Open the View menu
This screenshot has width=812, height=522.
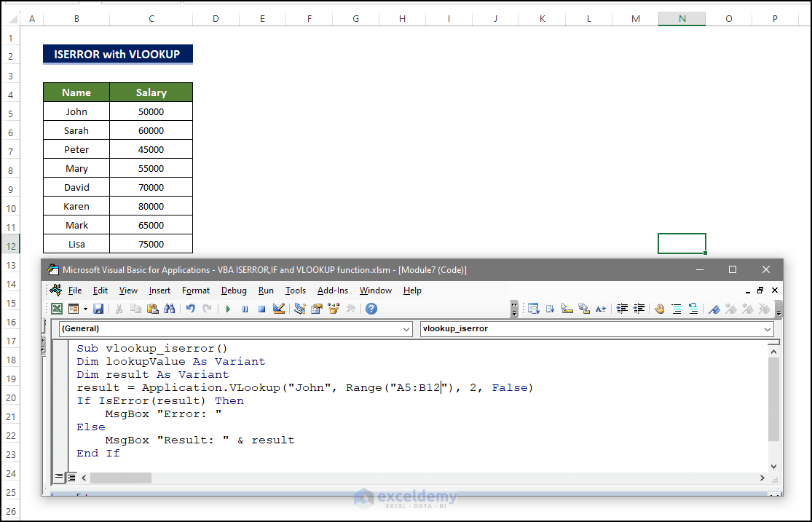[x=128, y=290]
